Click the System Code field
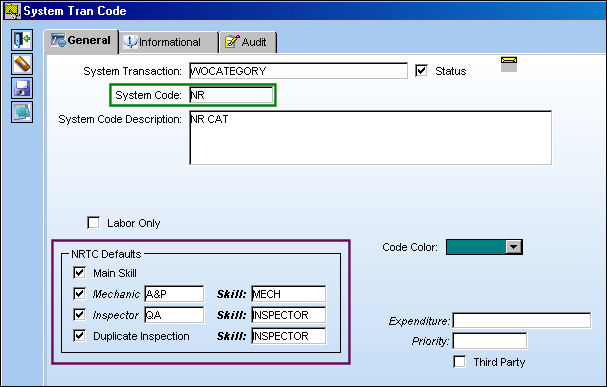This screenshot has height=387, width=607. [231, 95]
